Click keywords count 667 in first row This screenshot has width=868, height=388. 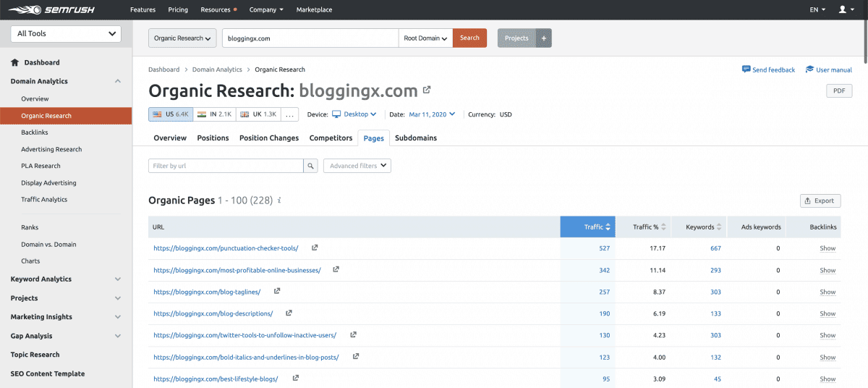pos(715,248)
